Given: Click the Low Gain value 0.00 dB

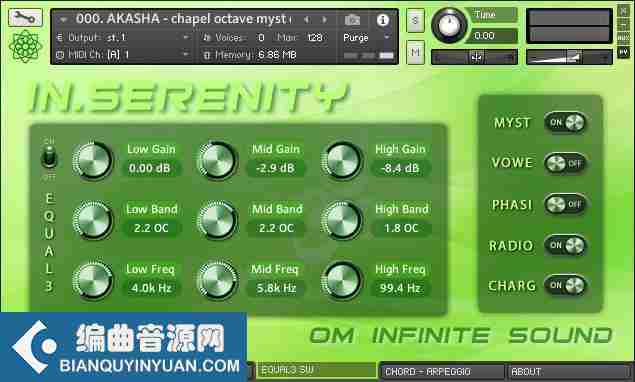Looking at the screenshot, I should click(x=150, y=168).
